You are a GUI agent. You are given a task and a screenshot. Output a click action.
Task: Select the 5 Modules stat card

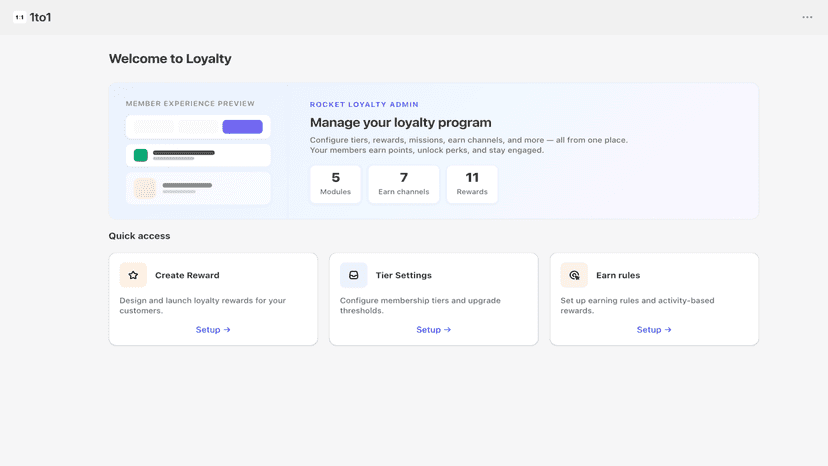click(335, 184)
